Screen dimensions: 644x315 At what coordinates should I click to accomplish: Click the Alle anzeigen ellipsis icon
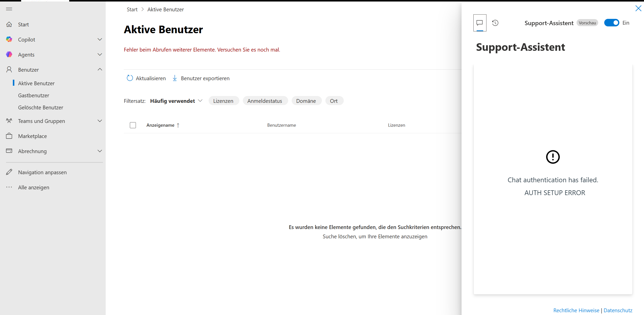tap(9, 187)
